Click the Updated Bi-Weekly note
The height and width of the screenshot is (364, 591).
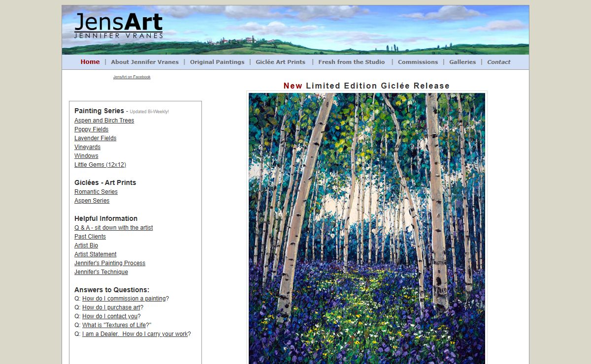coord(149,112)
